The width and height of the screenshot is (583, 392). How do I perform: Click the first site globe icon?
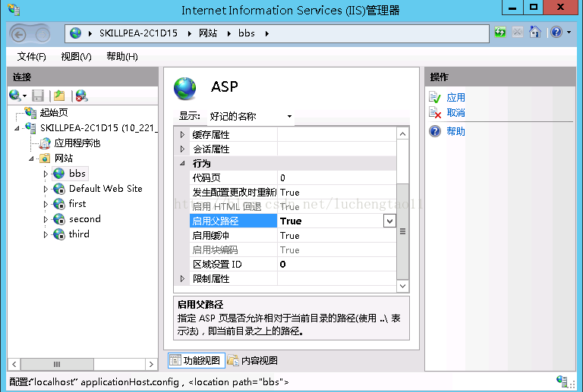(58, 204)
